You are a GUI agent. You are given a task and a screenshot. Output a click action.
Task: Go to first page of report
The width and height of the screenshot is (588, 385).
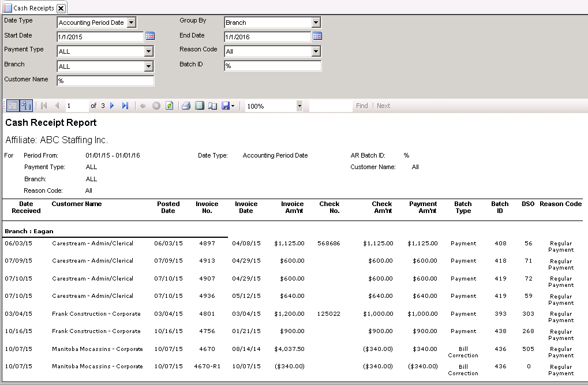tap(44, 106)
